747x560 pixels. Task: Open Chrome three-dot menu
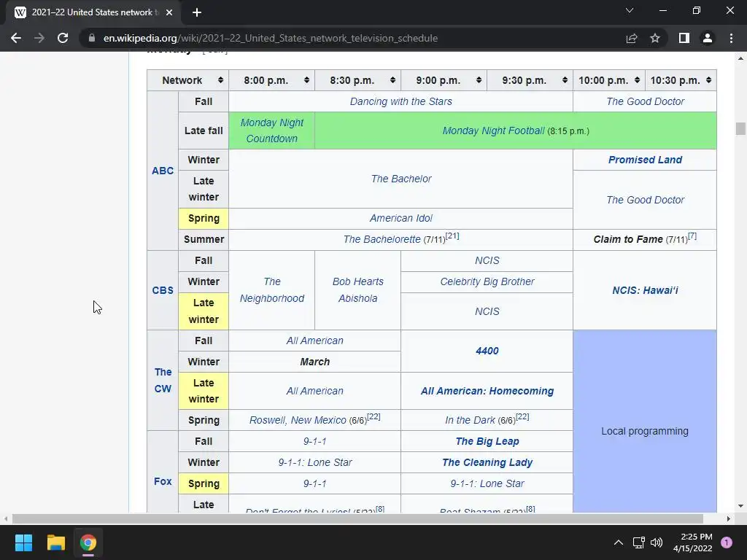pyautogui.click(x=731, y=38)
